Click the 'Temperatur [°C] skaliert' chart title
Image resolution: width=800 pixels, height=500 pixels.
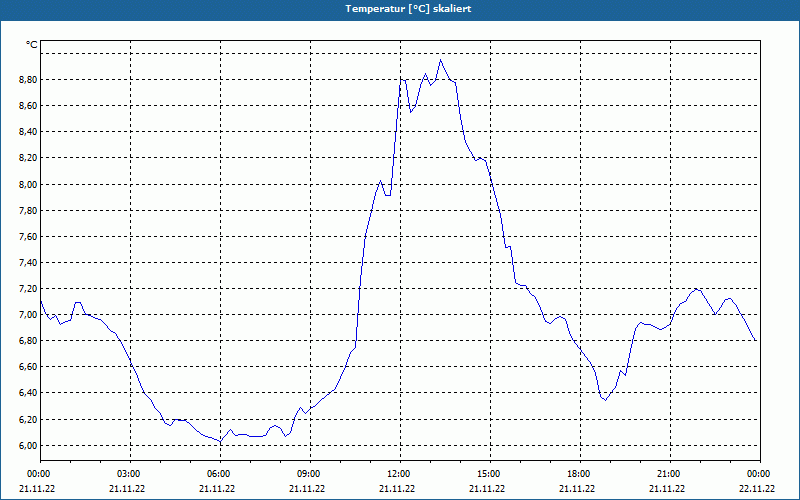click(x=408, y=9)
